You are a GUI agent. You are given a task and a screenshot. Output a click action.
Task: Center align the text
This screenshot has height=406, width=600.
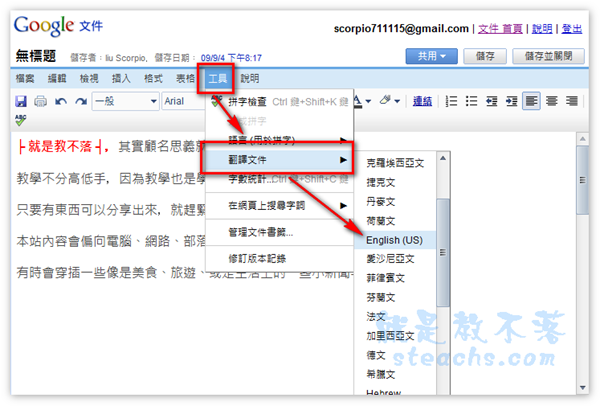coord(551,101)
